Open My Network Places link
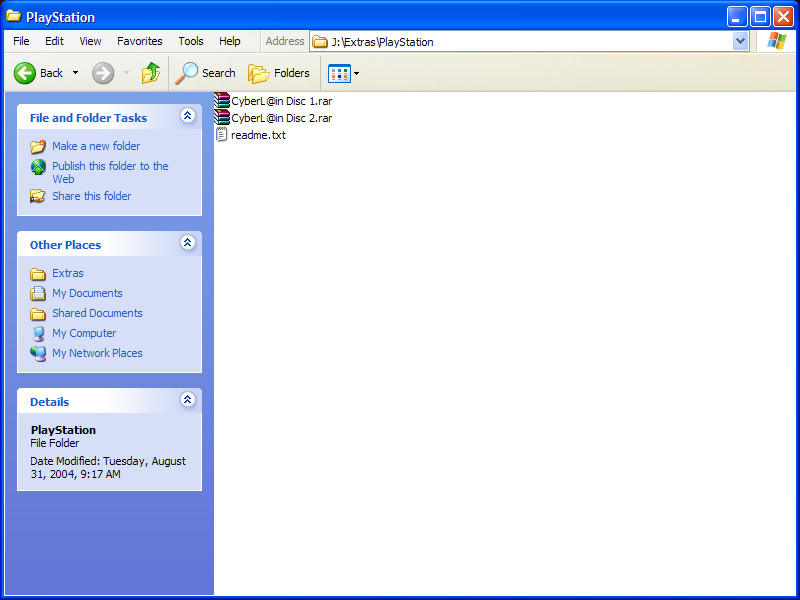The width and height of the screenshot is (800, 600). pos(97,353)
